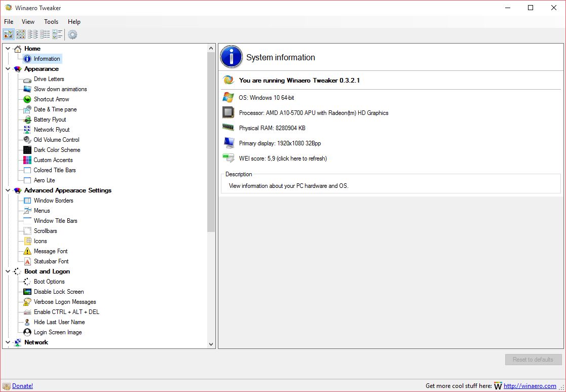
Task: Click the Processor: AMD A10-5700 line
Action: [314, 113]
